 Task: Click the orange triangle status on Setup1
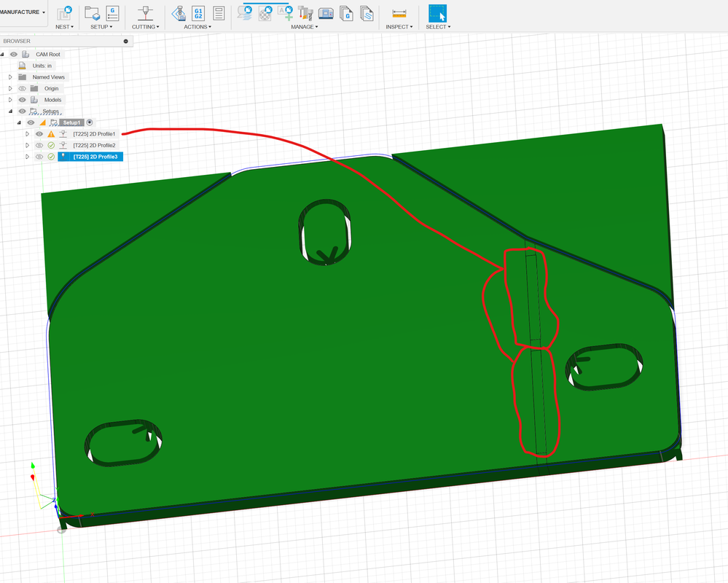pos(42,122)
